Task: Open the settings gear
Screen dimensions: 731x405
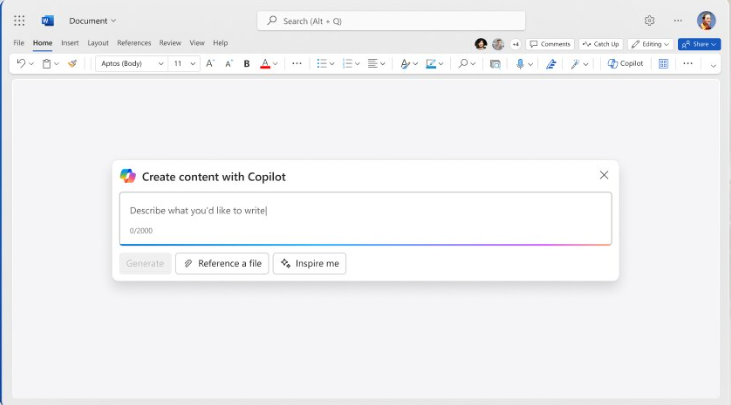Action: 649,21
